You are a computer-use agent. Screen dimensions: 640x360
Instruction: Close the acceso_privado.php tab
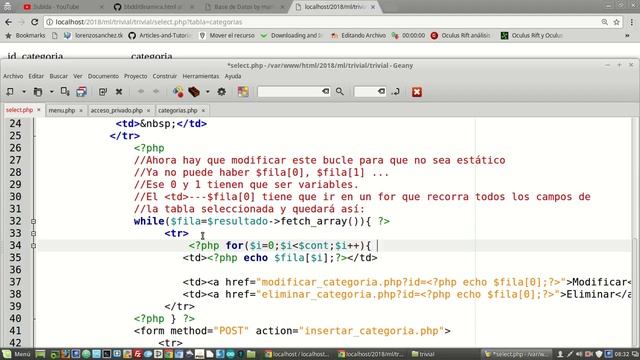pos(148,110)
